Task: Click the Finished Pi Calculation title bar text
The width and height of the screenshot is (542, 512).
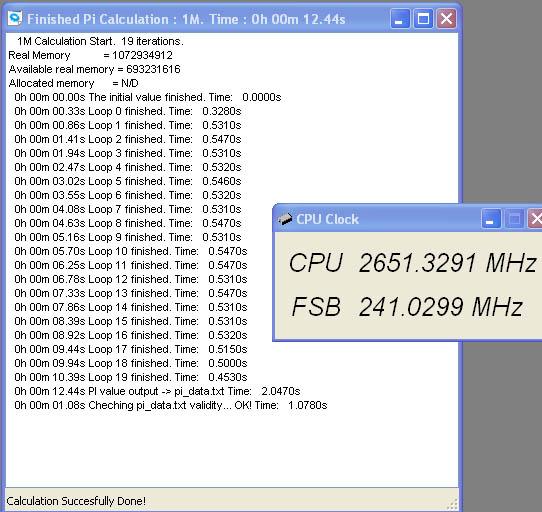Action: [186, 19]
